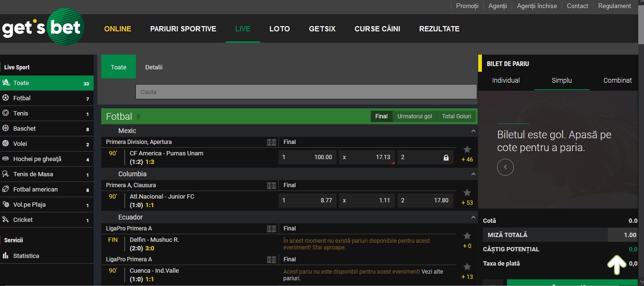This screenshot has height=286, width=644.
Task: Switch bet slip to Simplu tab
Action: click(x=562, y=80)
